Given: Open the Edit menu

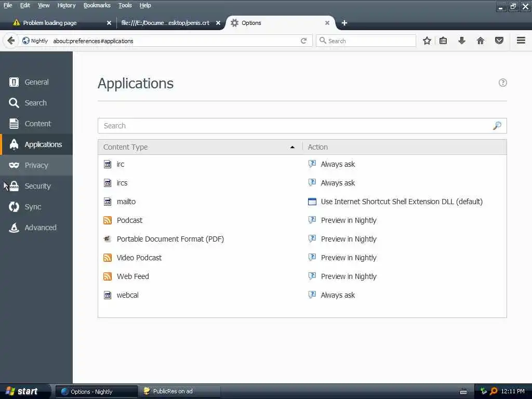Looking at the screenshot, I should pyautogui.click(x=25, y=5).
